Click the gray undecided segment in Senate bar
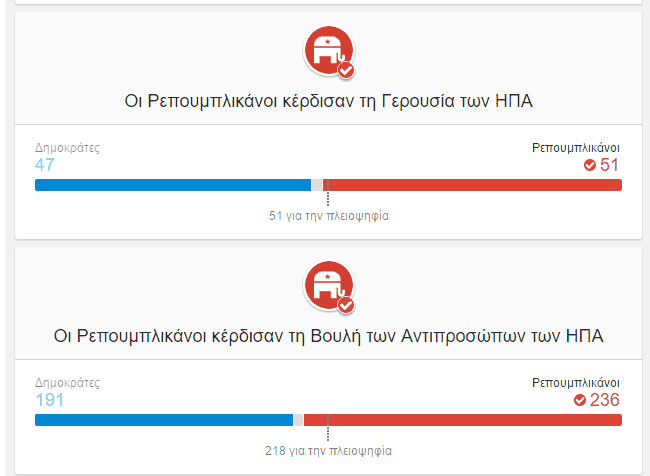650x476 pixels. click(x=317, y=185)
